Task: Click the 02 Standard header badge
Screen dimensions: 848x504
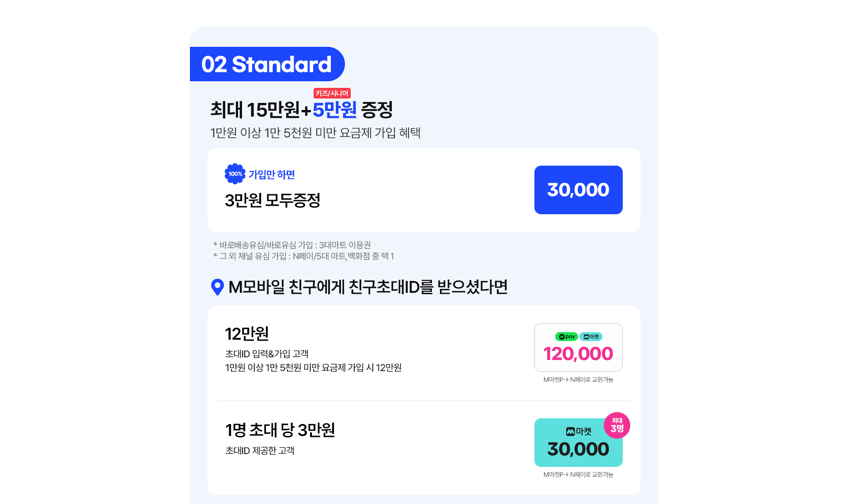Action: click(267, 64)
